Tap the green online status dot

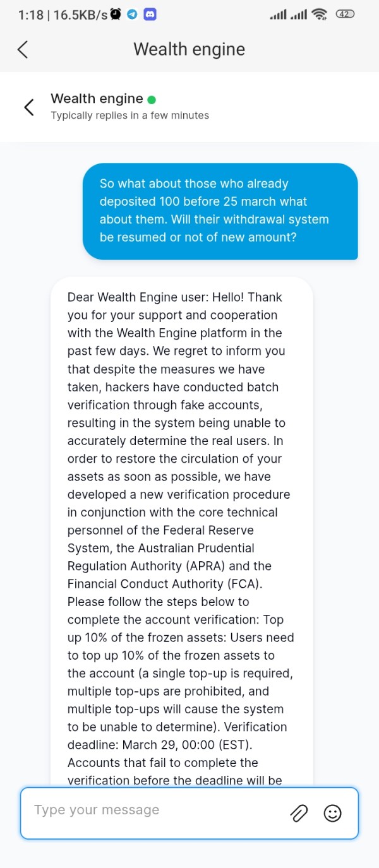pyautogui.click(x=152, y=99)
